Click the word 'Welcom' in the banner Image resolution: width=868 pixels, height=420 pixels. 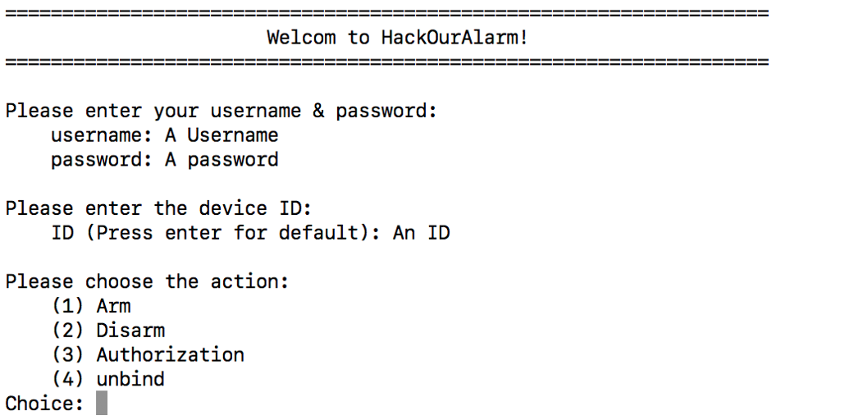300,38
